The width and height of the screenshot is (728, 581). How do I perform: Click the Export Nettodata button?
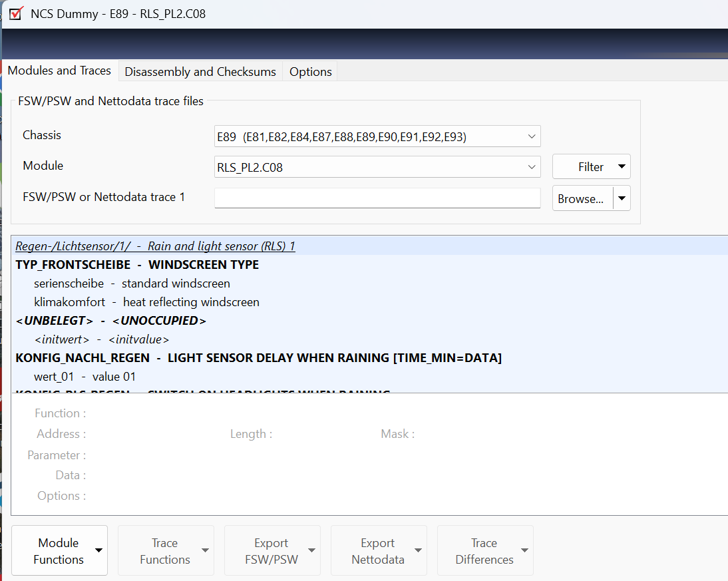tap(378, 551)
